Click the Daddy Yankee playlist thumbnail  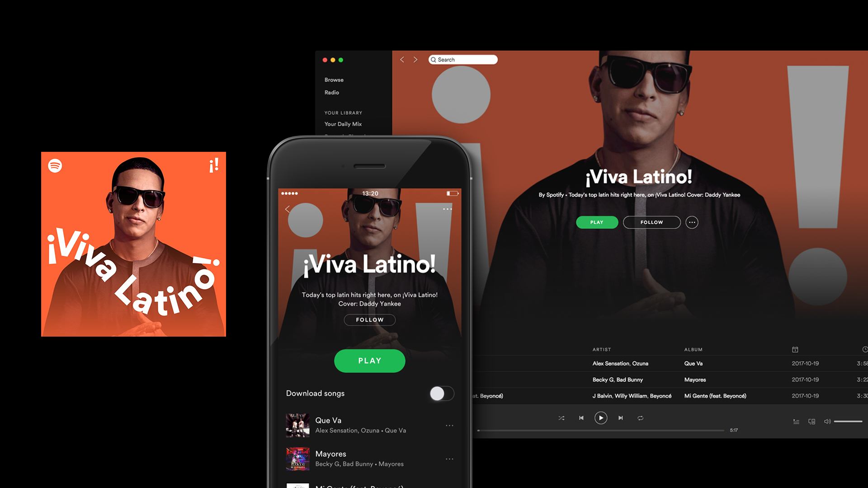coord(132,244)
